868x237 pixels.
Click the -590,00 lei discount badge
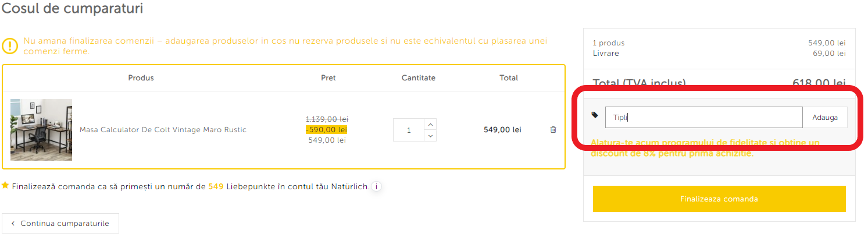coord(326,129)
